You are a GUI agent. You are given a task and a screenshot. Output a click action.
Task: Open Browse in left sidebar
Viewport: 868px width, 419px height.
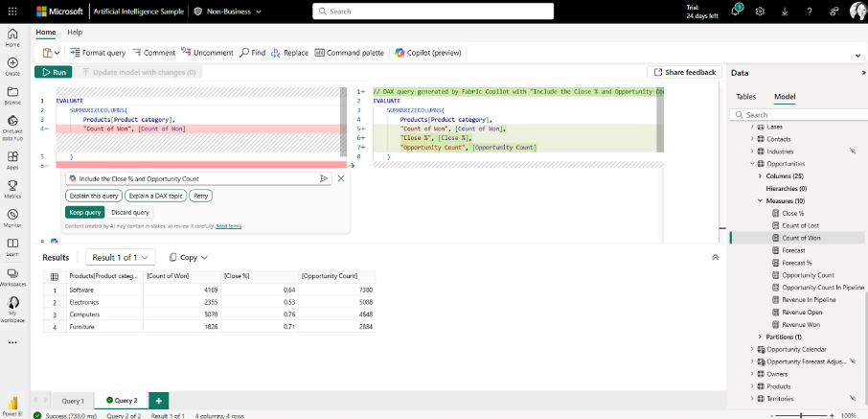tap(12, 95)
